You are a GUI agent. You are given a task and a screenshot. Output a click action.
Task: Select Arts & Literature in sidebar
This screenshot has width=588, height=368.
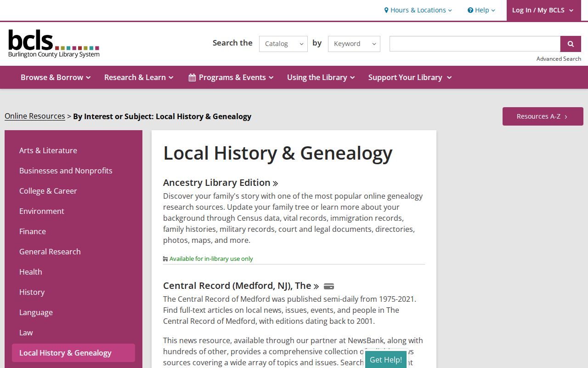click(48, 150)
